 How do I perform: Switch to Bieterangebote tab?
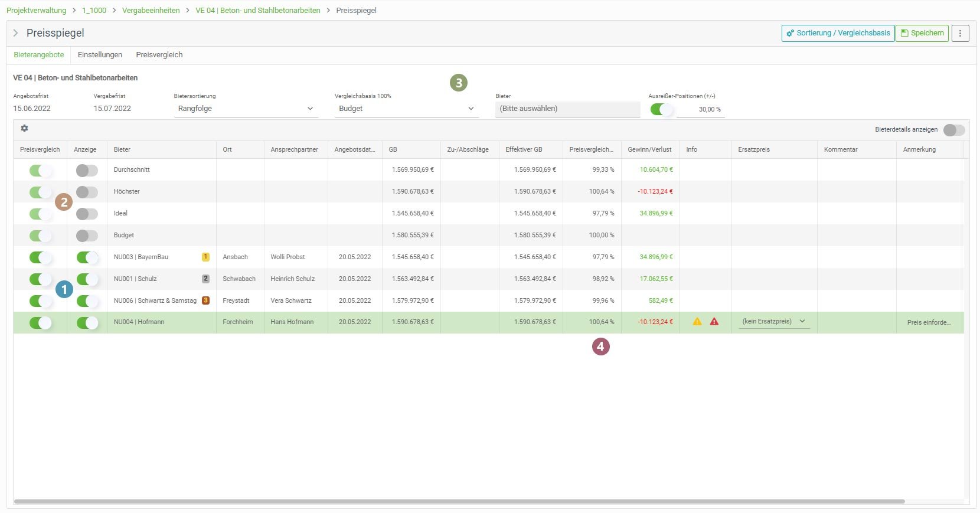pos(39,55)
